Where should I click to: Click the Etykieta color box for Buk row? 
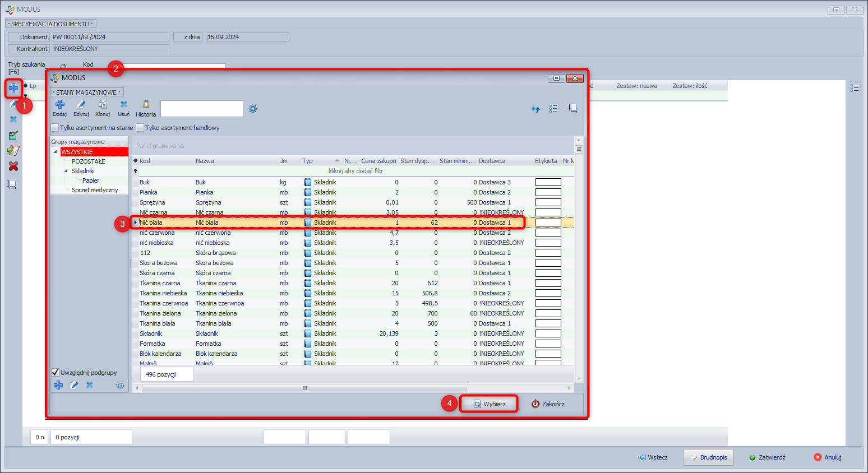[x=548, y=182]
